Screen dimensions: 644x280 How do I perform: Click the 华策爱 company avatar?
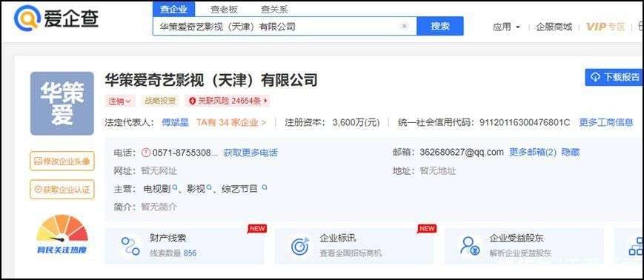click(x=62, y=104)
